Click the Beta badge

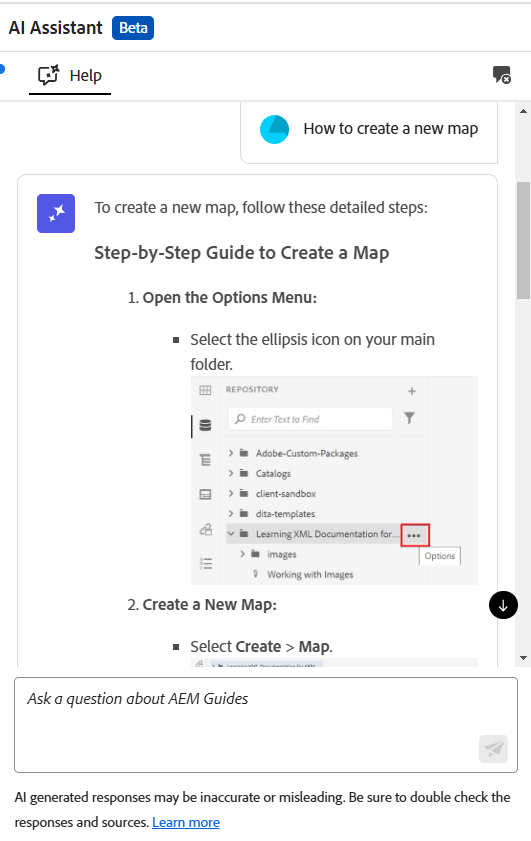click(133, 28)
